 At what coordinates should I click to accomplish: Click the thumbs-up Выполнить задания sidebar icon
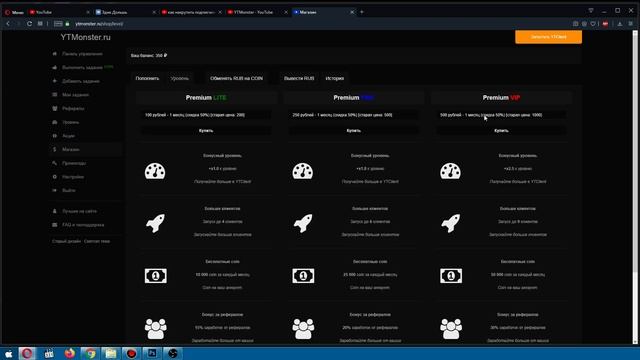pos(55,67)
